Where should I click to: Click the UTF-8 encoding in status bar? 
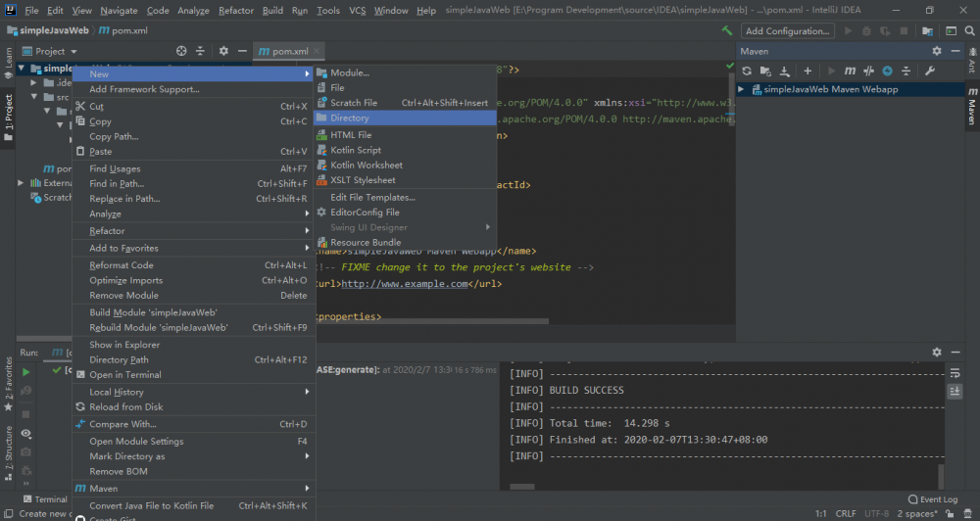[x=876, y=513]
